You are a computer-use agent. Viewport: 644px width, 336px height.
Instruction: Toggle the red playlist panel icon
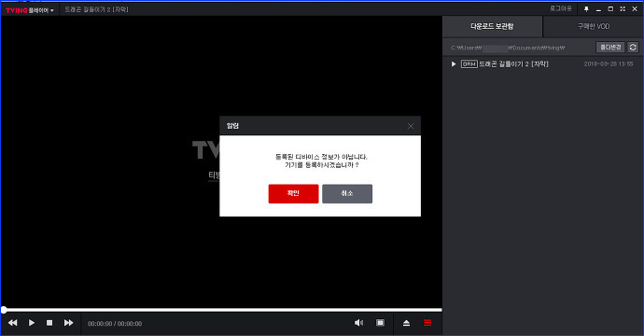pyautogui.click(x=427, y=323)
